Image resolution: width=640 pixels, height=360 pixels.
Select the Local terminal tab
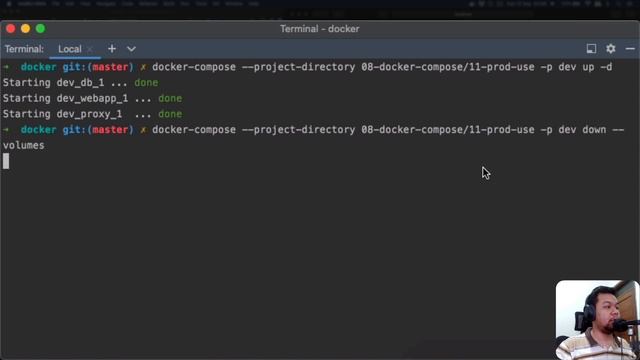[x=70, y=49]
